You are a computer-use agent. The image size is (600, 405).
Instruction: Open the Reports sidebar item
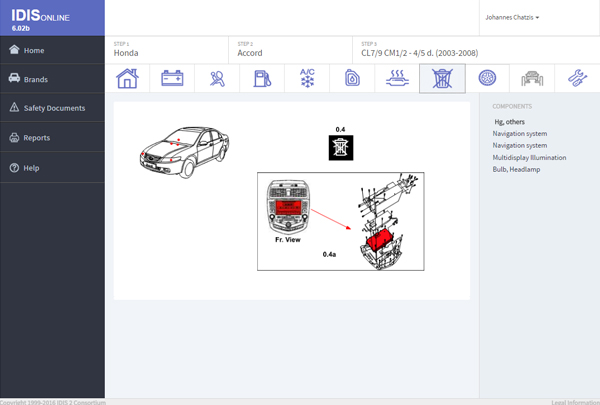click(x=52, y=137)
